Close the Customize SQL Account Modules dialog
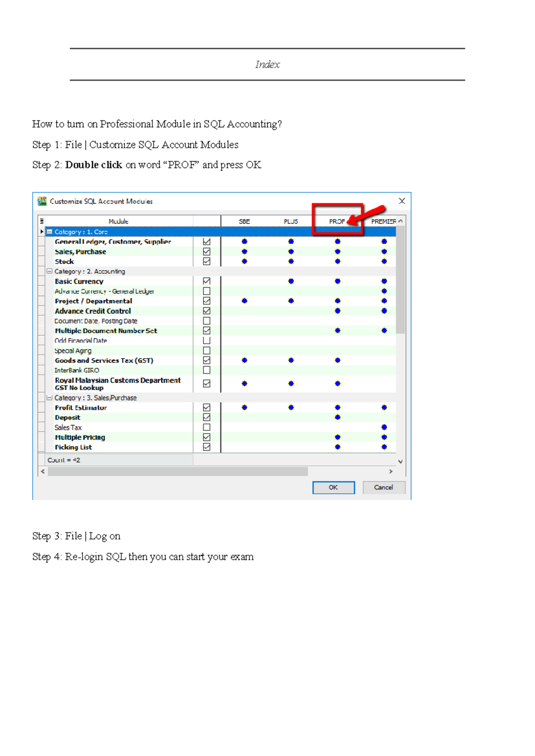The height and width of the screenshot is (756, 535). click(x=402, y=201)
